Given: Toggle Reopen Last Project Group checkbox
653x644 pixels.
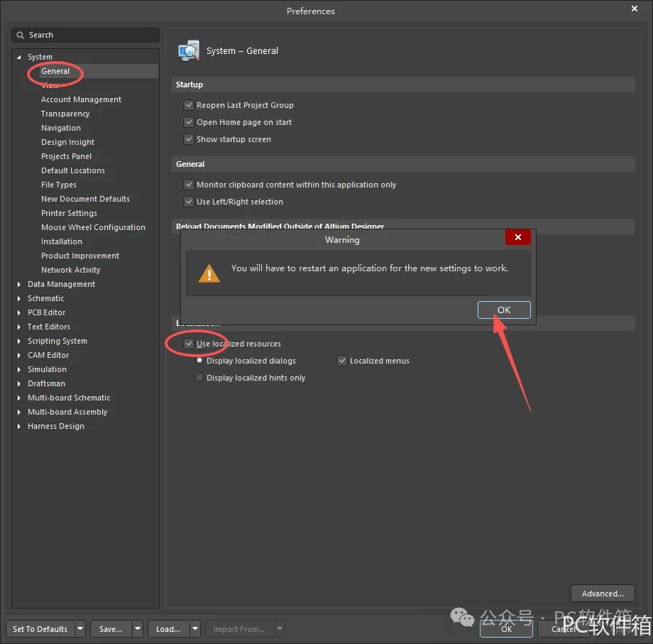Looking at the screenshot, I should (189, 105).
